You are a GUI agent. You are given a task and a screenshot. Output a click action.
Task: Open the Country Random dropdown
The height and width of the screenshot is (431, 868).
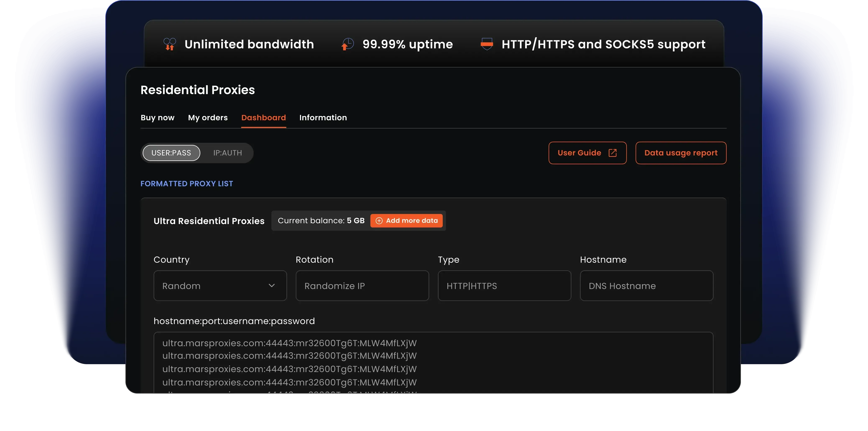[220, 286]
